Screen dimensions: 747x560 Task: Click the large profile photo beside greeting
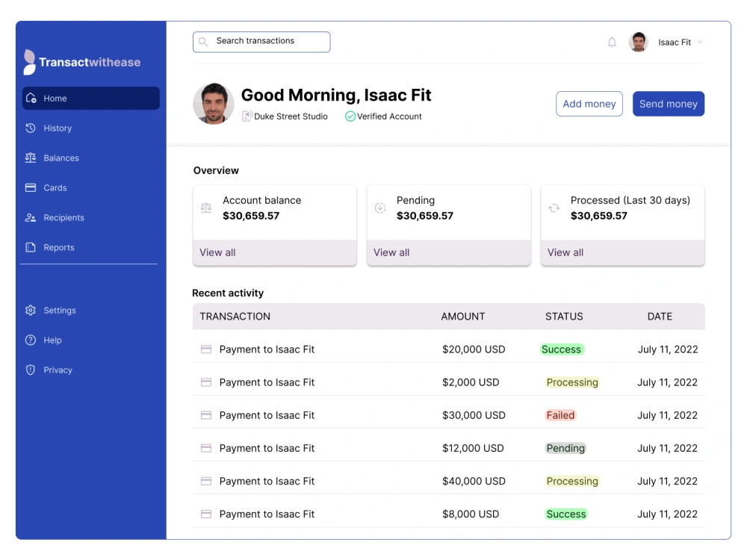(x=214, y=104)
